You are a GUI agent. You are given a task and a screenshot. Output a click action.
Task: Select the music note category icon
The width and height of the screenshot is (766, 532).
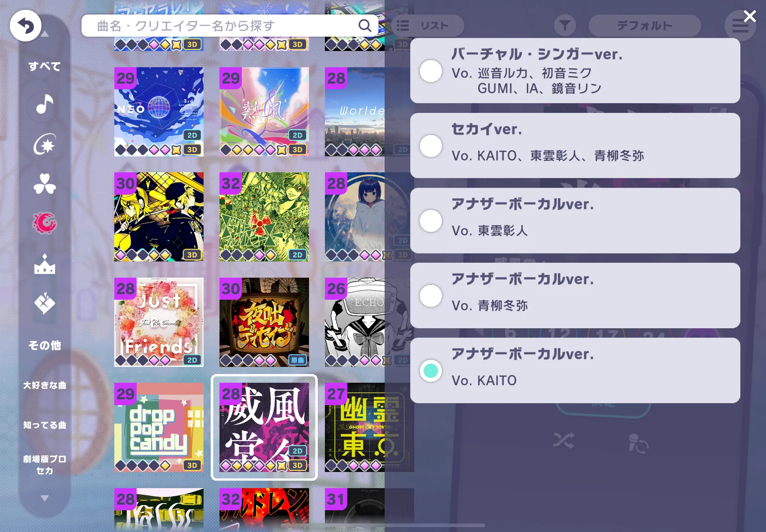pos(44,104)
